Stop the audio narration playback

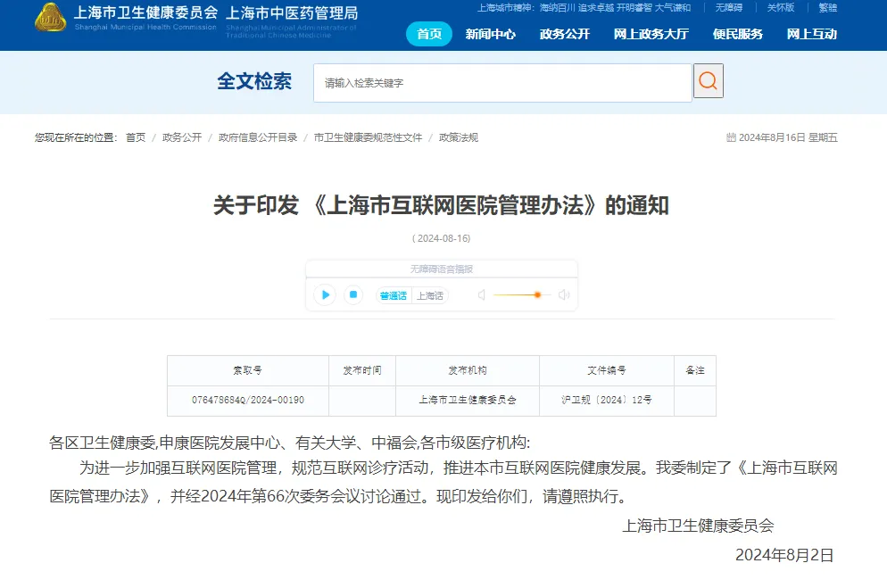coord(353,294)
